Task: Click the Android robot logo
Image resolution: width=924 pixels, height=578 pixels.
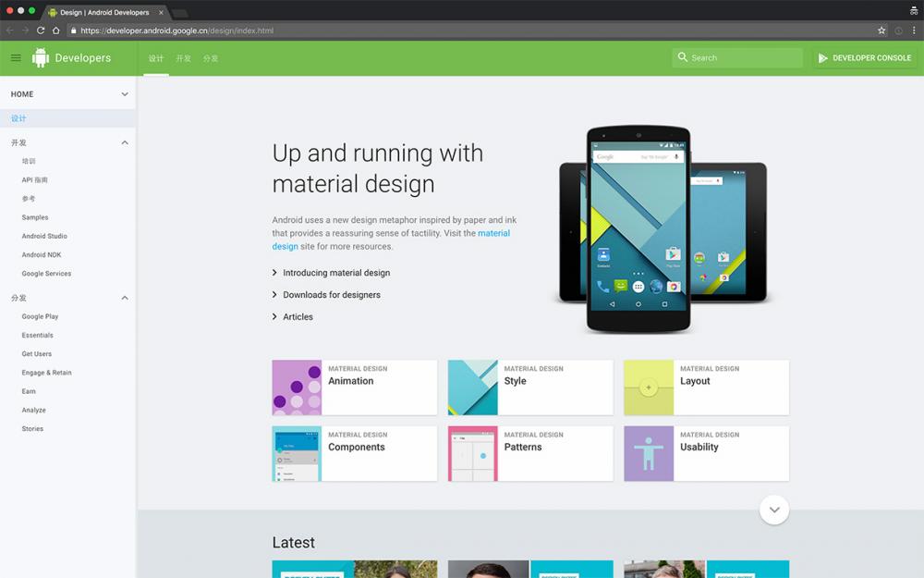Action: pos(40,57)
